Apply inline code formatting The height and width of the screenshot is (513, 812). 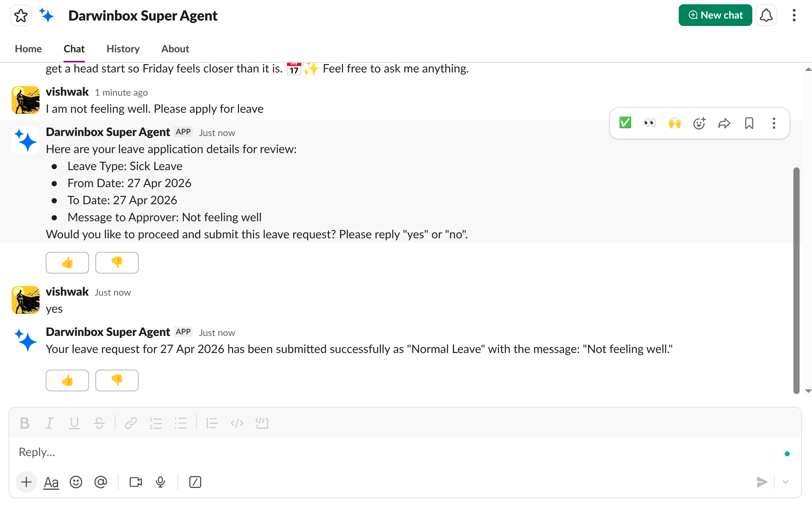(237, 423)
